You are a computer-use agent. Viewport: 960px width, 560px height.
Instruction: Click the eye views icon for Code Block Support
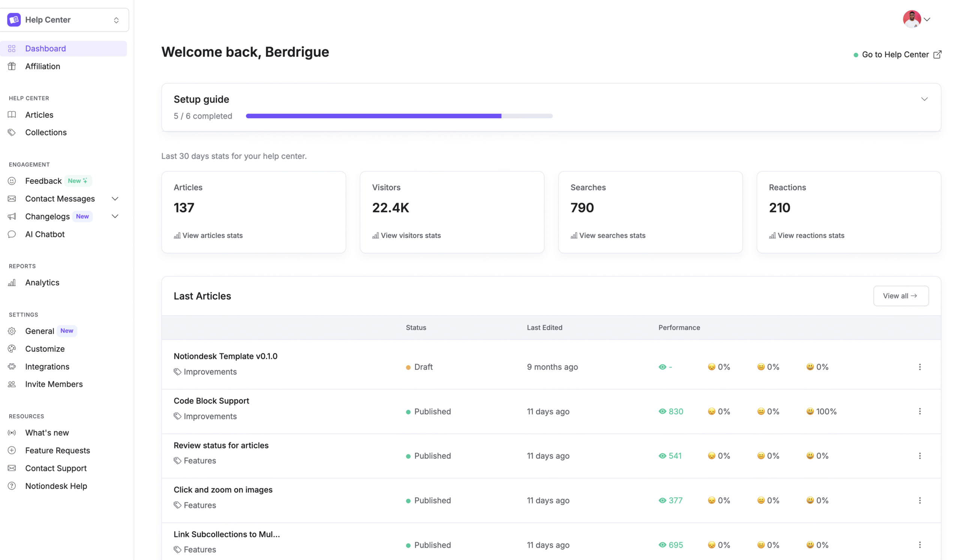pyautogui.click(x=663, y=411)
